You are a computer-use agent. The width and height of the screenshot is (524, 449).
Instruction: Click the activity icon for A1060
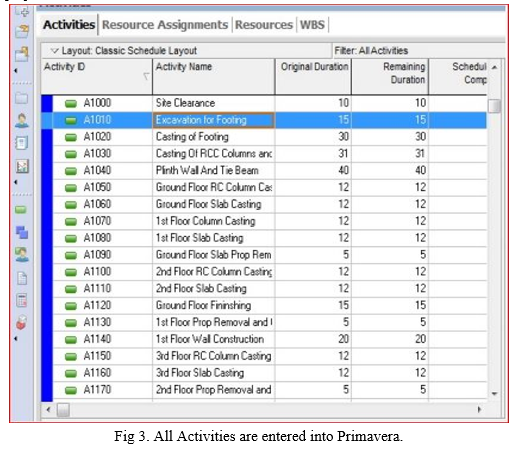tap(71, 205)
